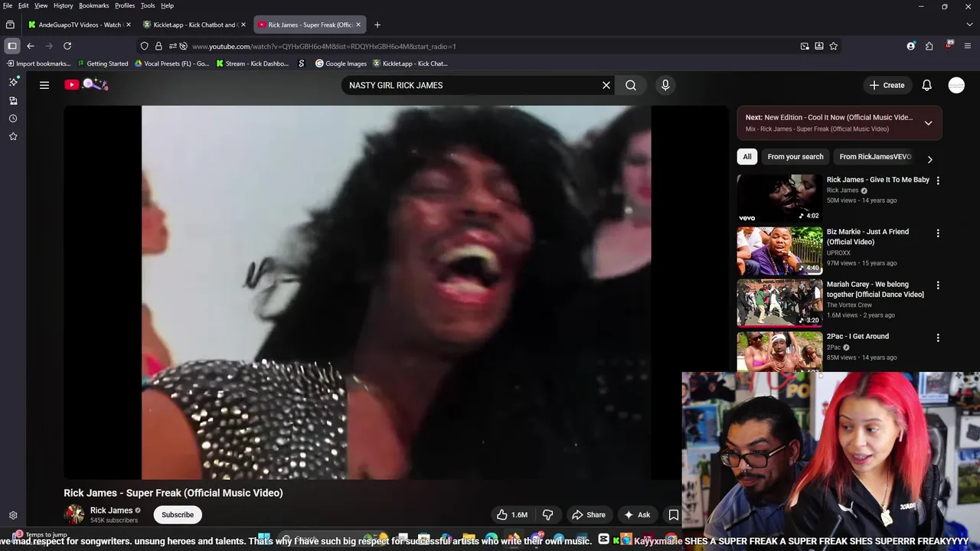Viewport: 980px width, 551px height.
Task: Open Rick James channel name link
Action: (x=112, y=510)
